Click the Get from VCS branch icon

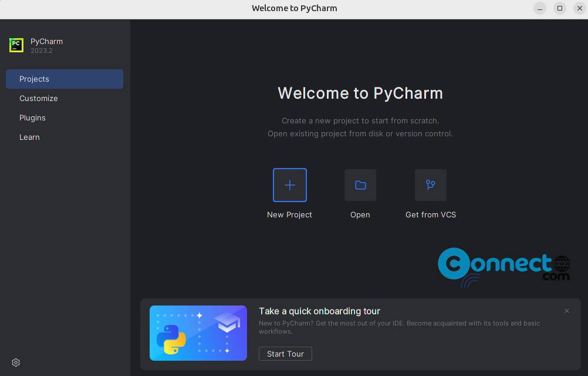431,185
